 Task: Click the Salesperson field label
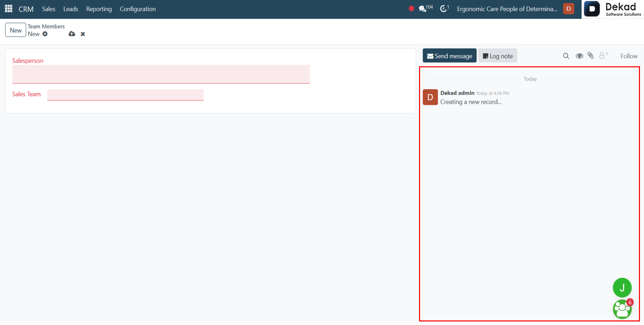pos(28,61)
